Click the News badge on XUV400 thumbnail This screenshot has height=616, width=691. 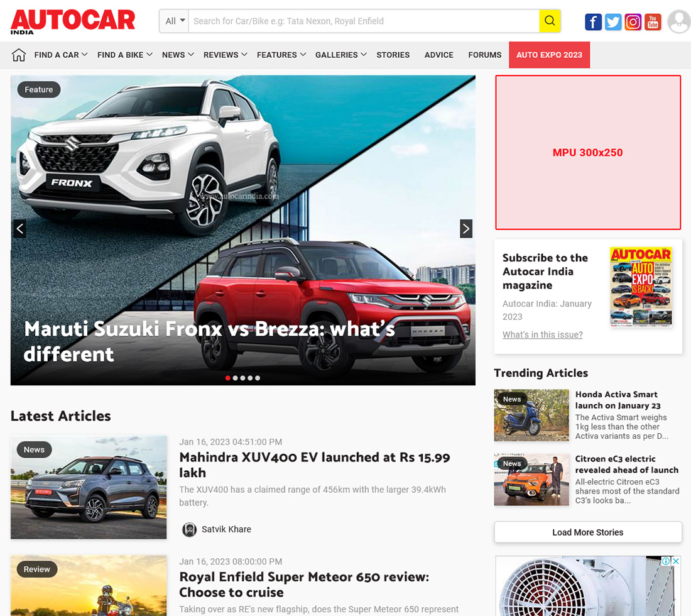click(x=34, y=450)
